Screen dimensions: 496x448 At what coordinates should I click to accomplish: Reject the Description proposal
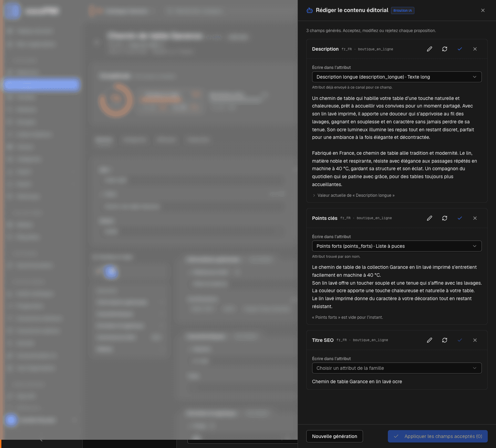coord(475,49)
